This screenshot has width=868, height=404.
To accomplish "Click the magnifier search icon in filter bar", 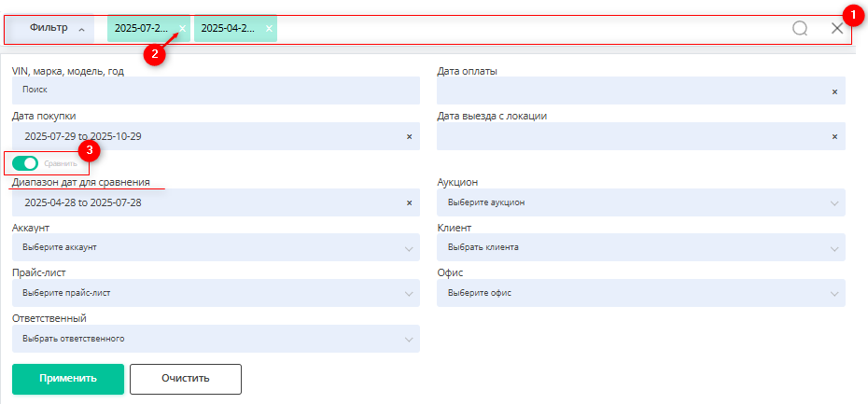I will 800,29.
